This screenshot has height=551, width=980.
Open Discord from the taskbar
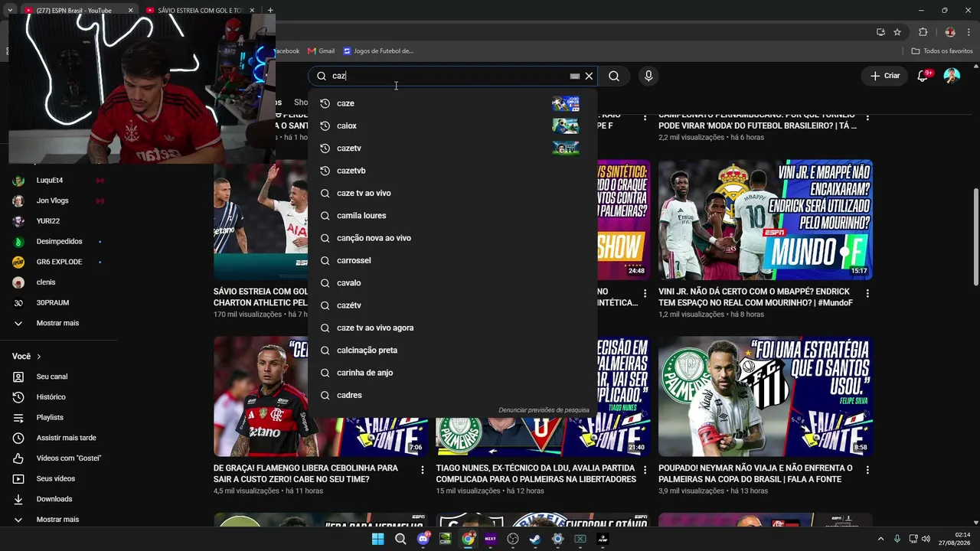pos(423,539)
